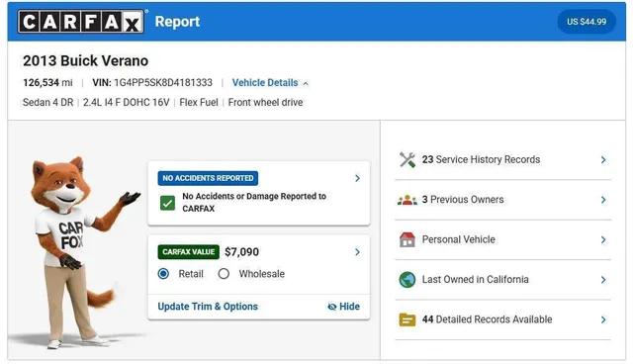This screenshot has width=633, height=364.
Task: Click the 2.4L I4 F DOHC 16V text
Action: [x=126, y=103]
